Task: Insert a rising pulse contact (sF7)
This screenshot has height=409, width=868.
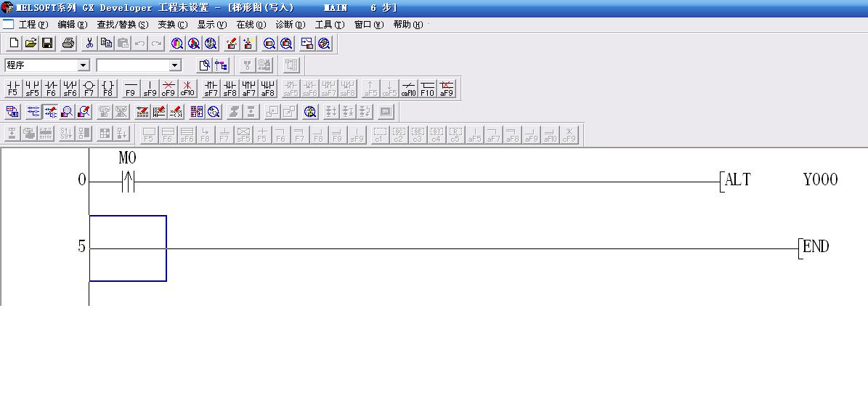Action: (211, 89)
